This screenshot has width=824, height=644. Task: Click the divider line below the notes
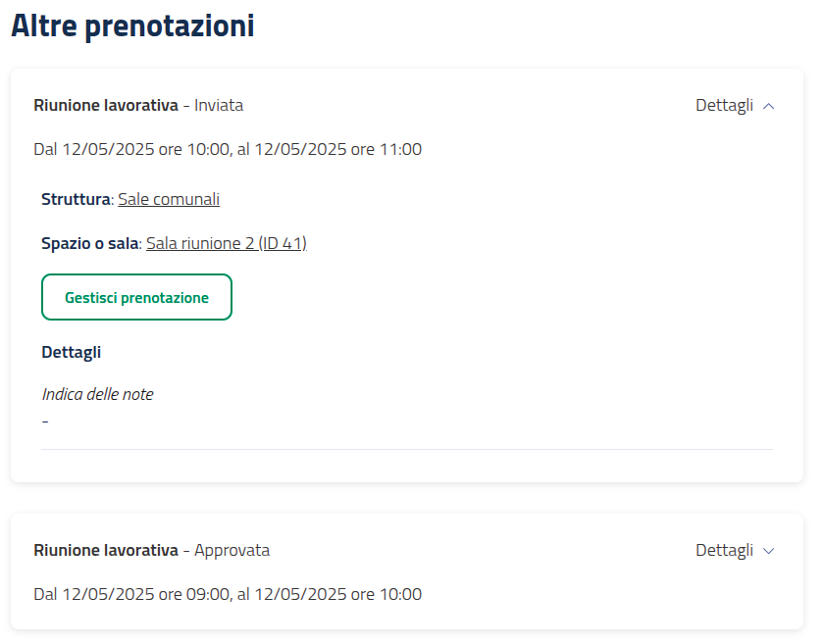(x=406, y=449)
